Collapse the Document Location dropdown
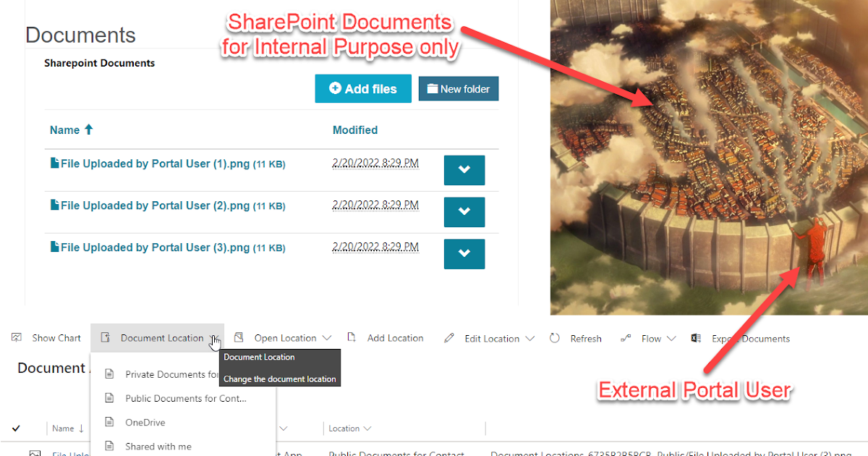This screenshot has height=456, width=868. pyautogui.click(x=215, y=338)
